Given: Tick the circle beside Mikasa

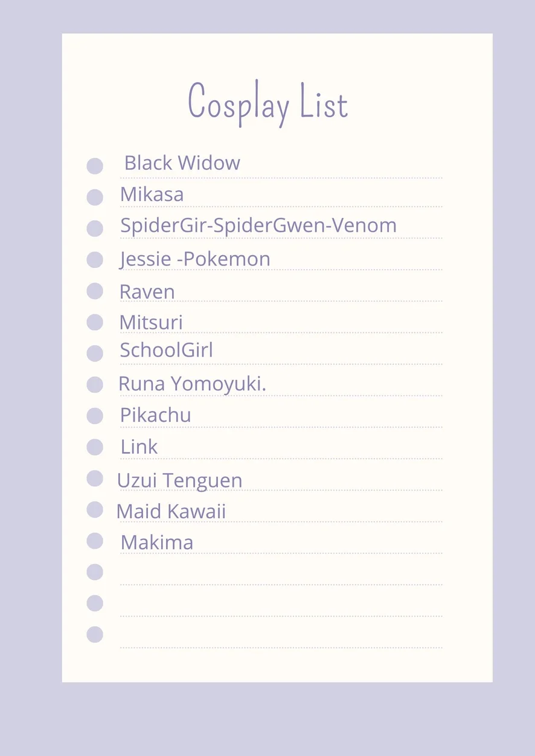Looking at the screenshot, I should (x=95, y=197).
